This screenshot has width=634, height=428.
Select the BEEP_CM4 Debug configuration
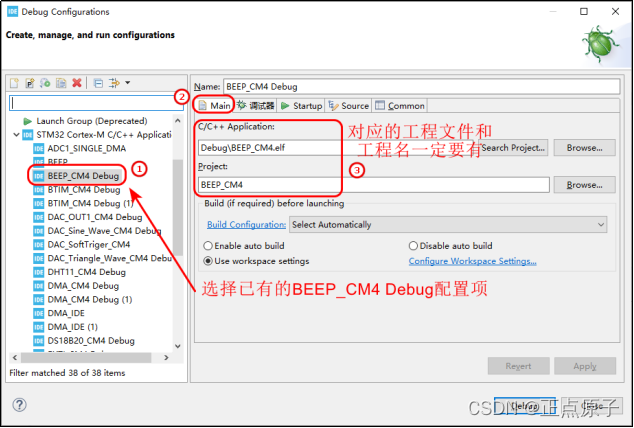(x=83, y=176)
